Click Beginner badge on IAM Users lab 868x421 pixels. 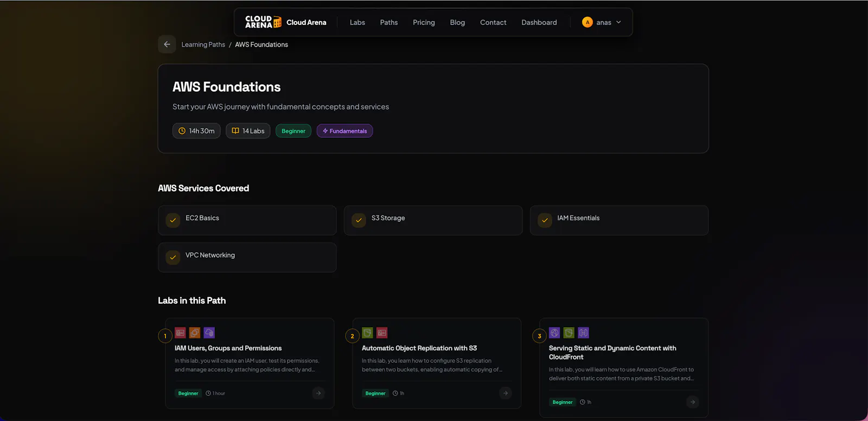(188, 393)
